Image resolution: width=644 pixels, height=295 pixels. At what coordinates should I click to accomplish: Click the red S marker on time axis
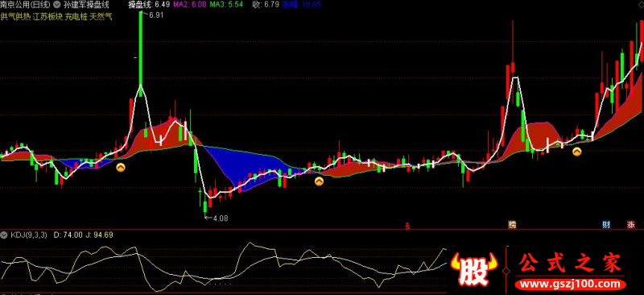click(x=407, y=225)
